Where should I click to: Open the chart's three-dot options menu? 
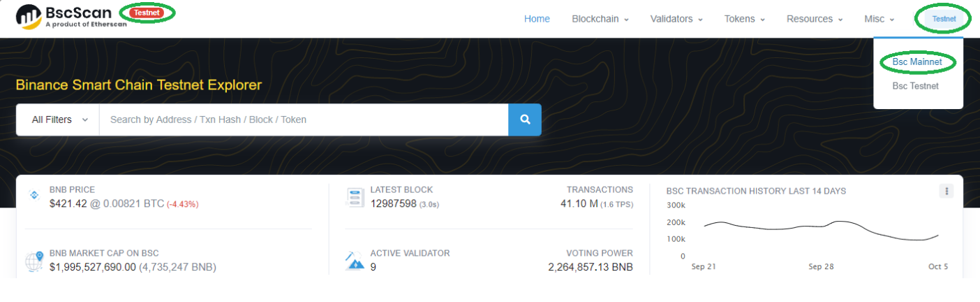[946, 191]
